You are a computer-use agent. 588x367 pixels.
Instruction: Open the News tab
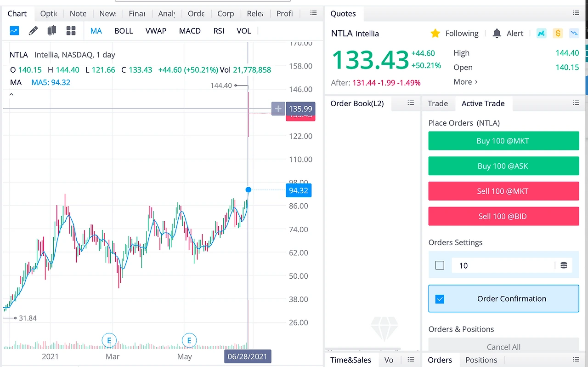(107, 13)
